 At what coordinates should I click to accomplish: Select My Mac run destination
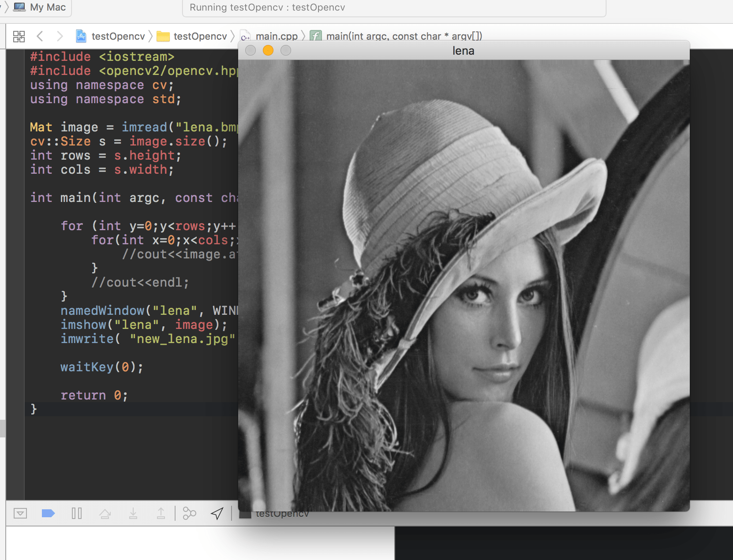click(x=40, y=7)
